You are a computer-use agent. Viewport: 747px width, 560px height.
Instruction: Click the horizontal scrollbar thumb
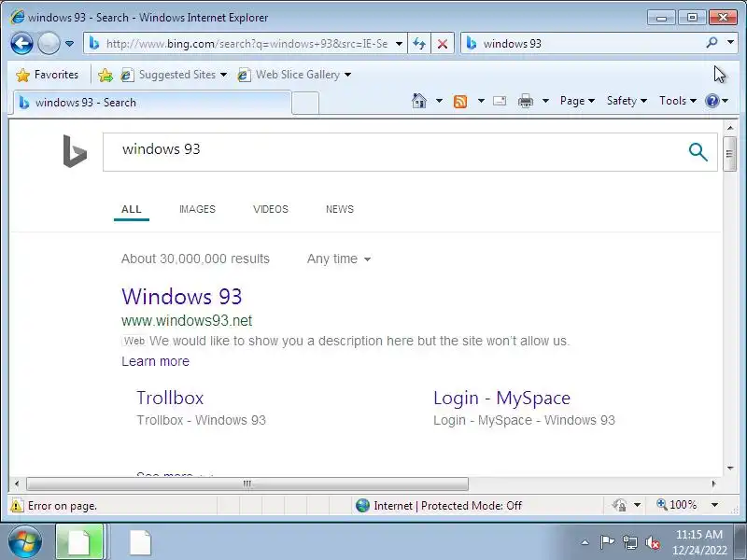coord(247,483)
